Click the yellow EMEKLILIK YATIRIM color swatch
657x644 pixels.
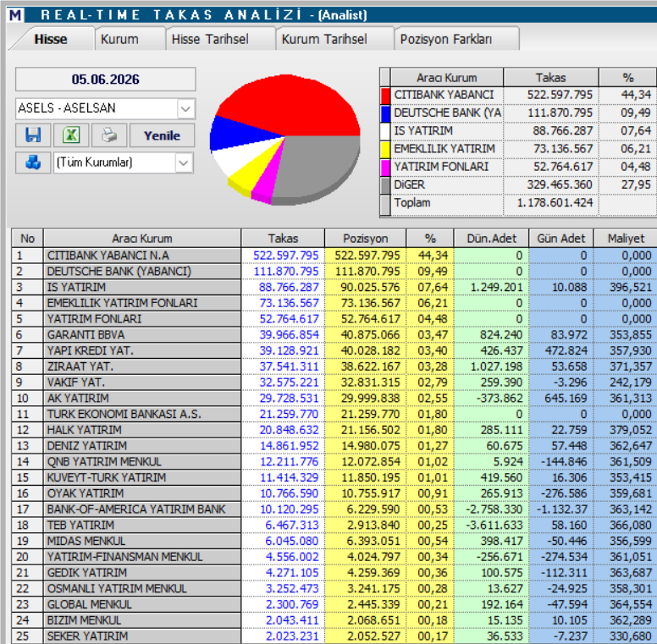tap(385, 149)
